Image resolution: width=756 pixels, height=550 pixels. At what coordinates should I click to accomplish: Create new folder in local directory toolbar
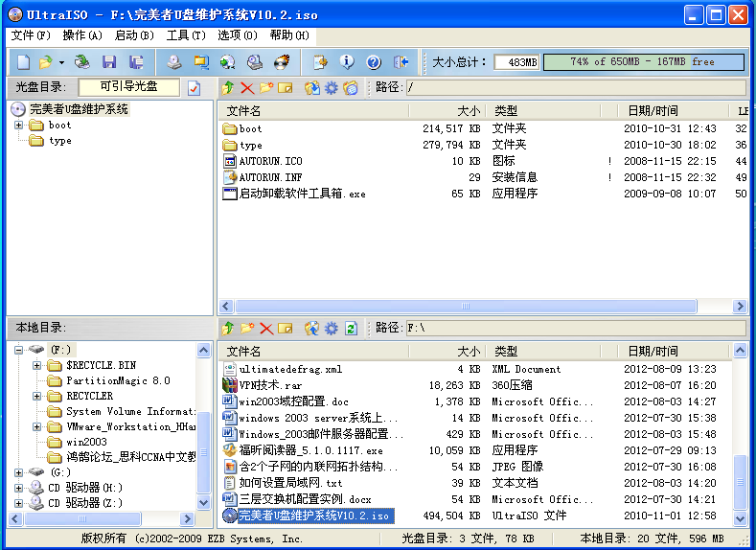click(x=247, y=329)
